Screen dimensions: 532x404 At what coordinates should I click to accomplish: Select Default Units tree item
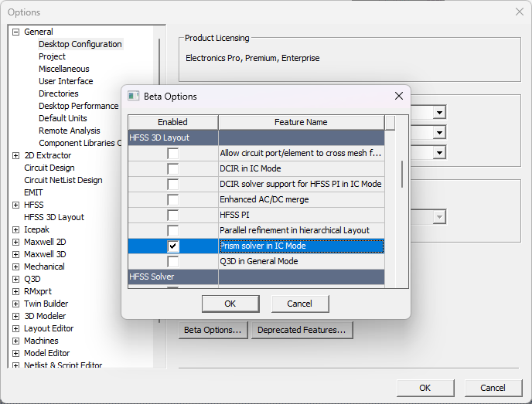(x=63, y=118)
